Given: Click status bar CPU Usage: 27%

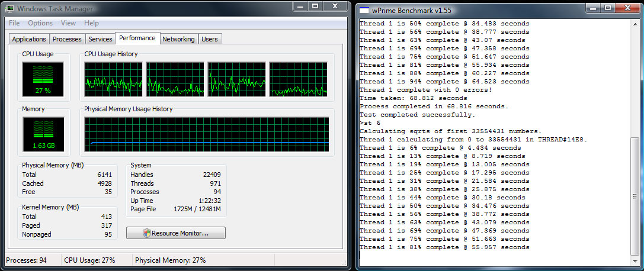Looking at the screenshot, I should coord(89,260).
